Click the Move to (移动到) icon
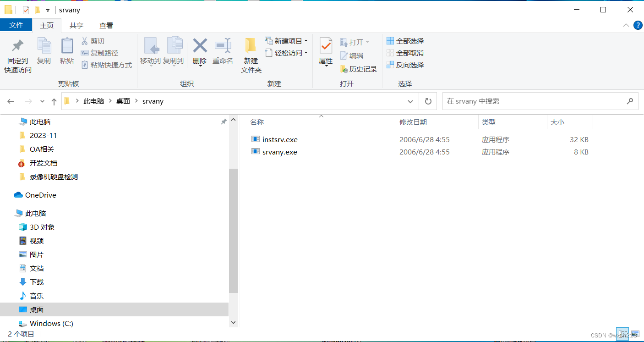644x342 pixels. point(151,45)
